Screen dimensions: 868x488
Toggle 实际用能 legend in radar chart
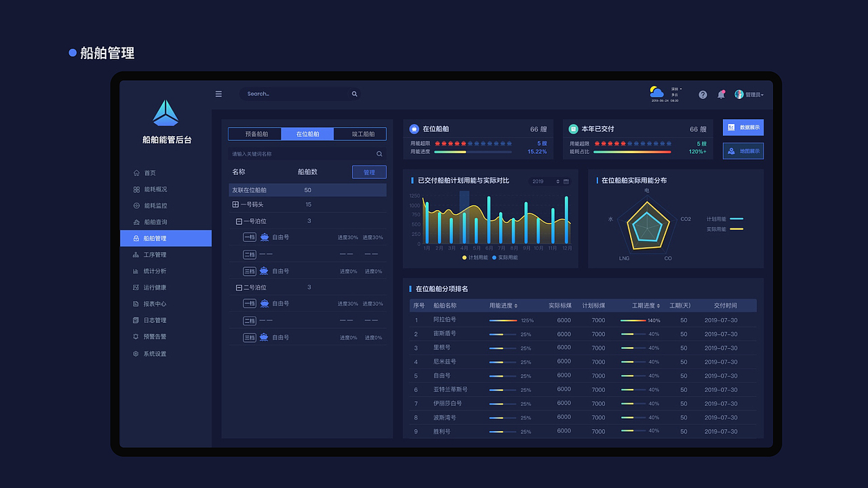pos(725,229)
